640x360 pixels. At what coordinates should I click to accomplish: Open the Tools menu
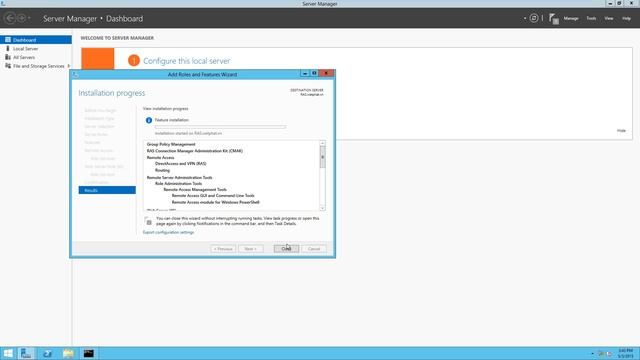(x=591, y=18)
